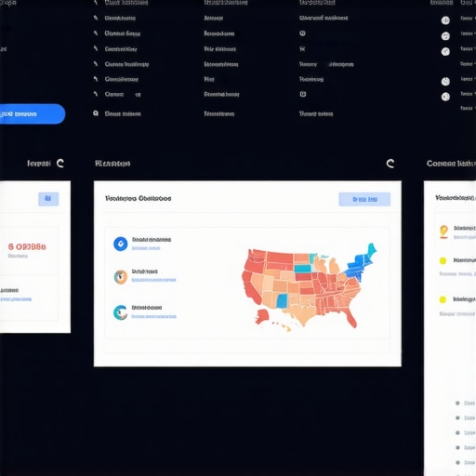The height and width of the screenshot is (476, 476).
Task: Click the square glyph in the seventh row's third column
Action: click(x=303, y=94)
